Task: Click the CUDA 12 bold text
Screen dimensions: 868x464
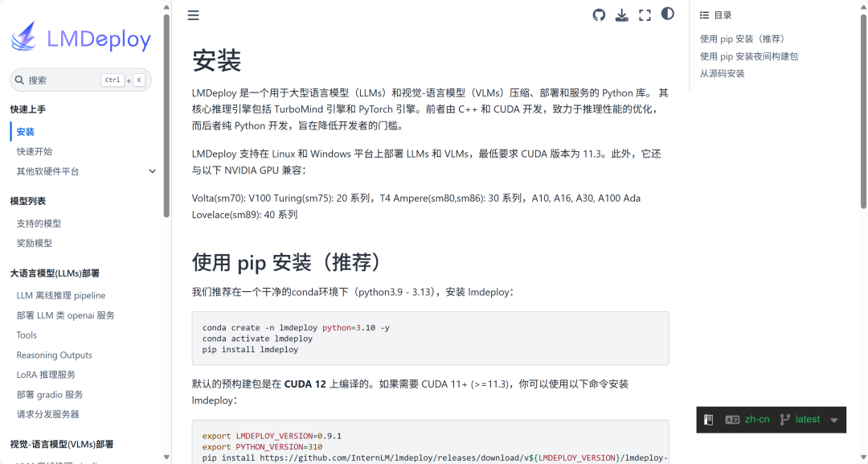Action: (x=305, y=384)
